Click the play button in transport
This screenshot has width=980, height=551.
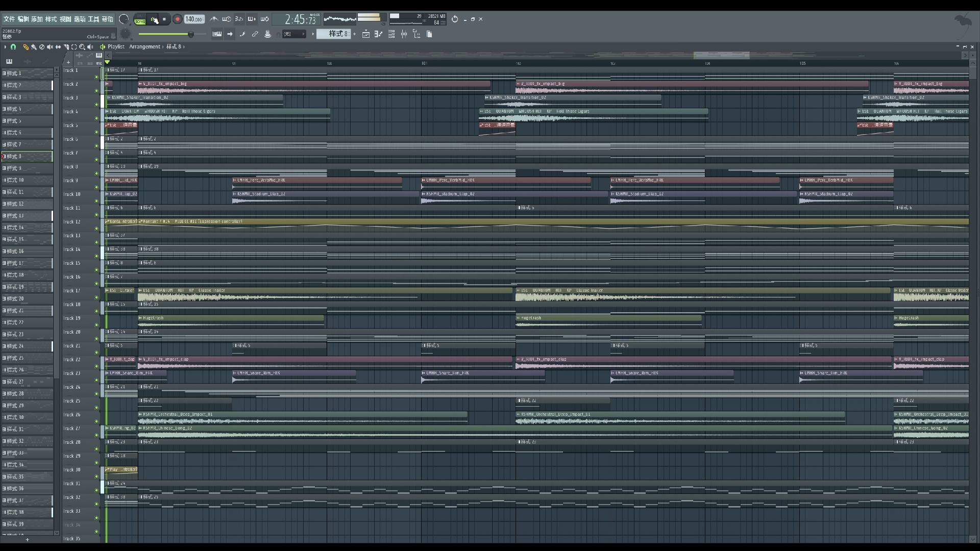154,19
